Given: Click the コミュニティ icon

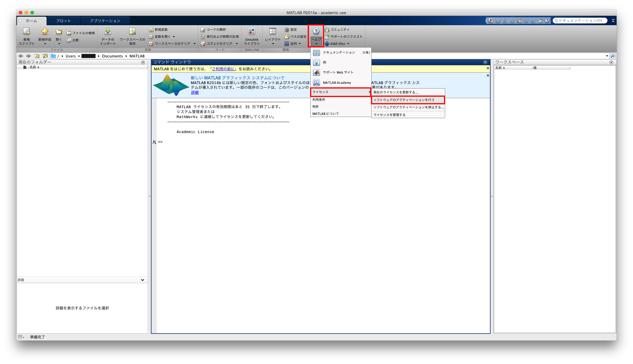Looking at the screenshot, I should click(x=327, y=30).
